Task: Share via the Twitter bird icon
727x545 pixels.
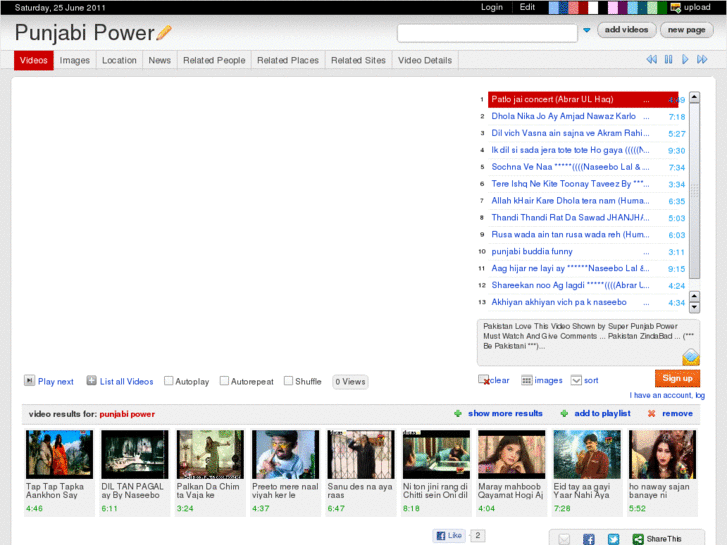Action: tap(613, 539)
